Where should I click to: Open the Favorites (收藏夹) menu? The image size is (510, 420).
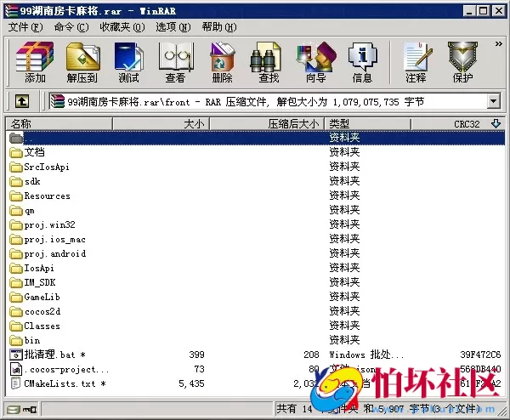point(122,27)
